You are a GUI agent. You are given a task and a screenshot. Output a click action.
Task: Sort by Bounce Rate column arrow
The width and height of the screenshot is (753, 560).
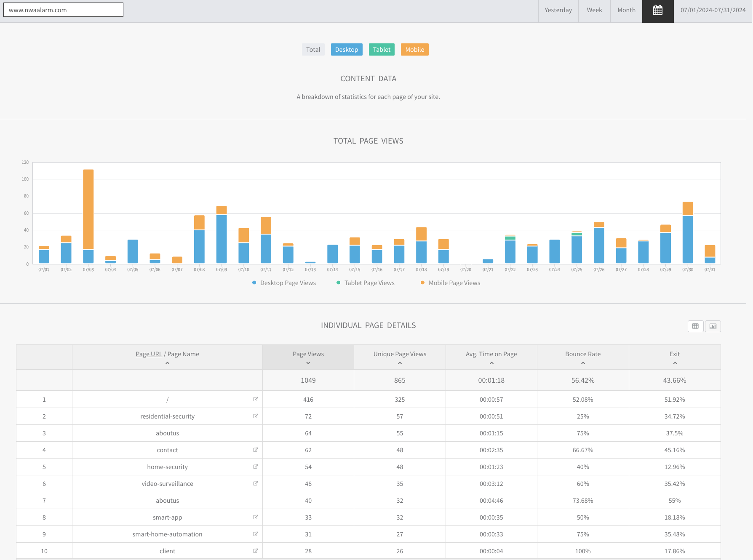coord(583,363)
